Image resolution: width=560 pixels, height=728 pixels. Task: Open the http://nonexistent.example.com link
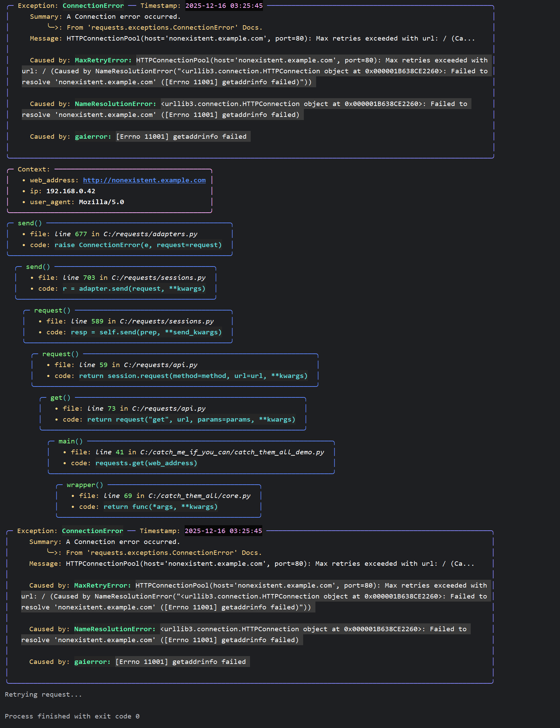point(144,180)
